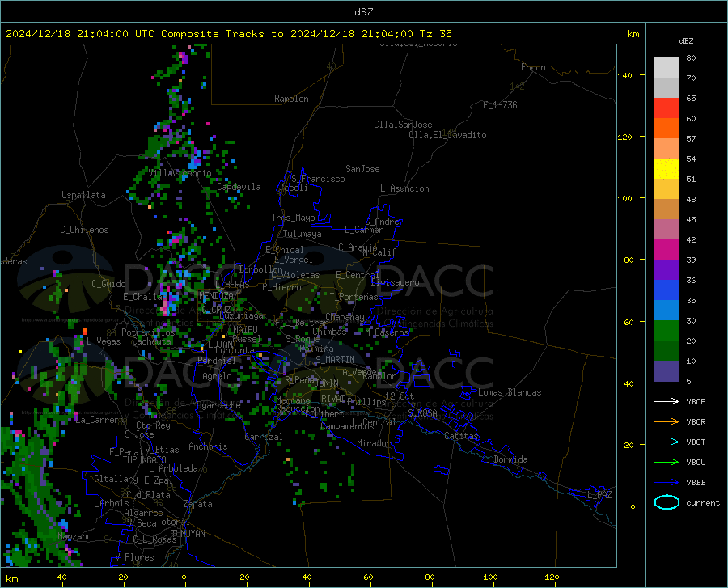
Task: Click the blue VBBB arrow legend icon
Action: click(667, 483)
